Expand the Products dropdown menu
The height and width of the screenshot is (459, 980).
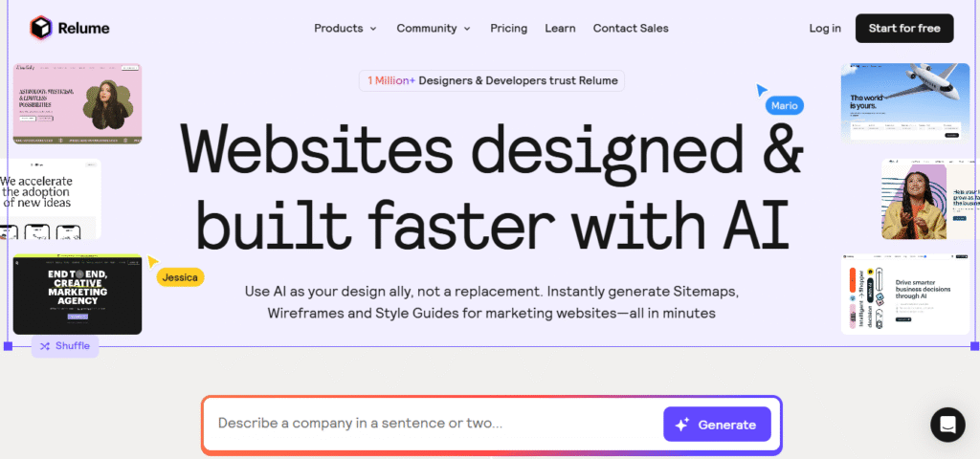345,29
